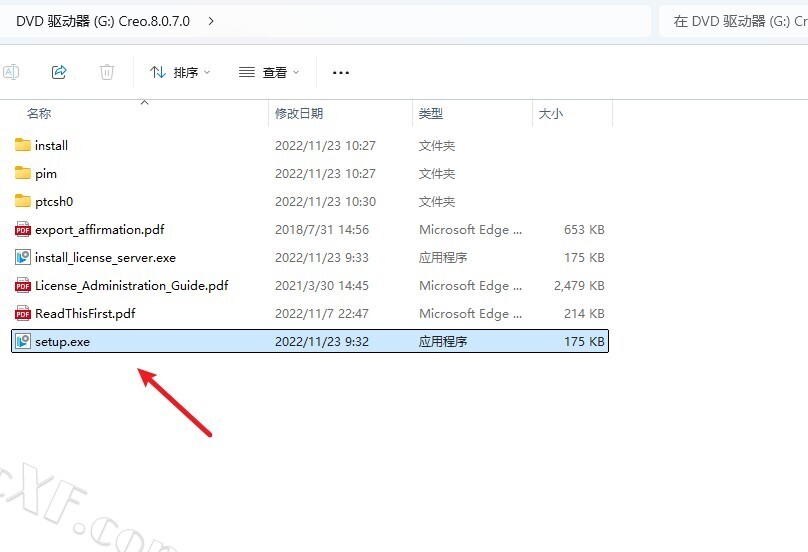Click the date 2022/11/23 10:30 for ptcsh0
This screenshot has height=552, width=808.
click(x=325, y=202)
